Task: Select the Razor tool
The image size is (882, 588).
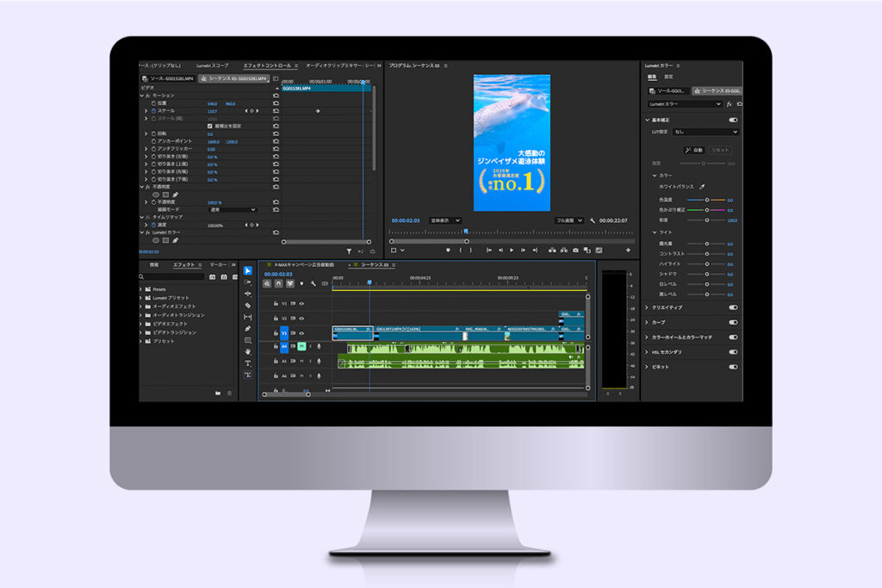Action: 248,306
